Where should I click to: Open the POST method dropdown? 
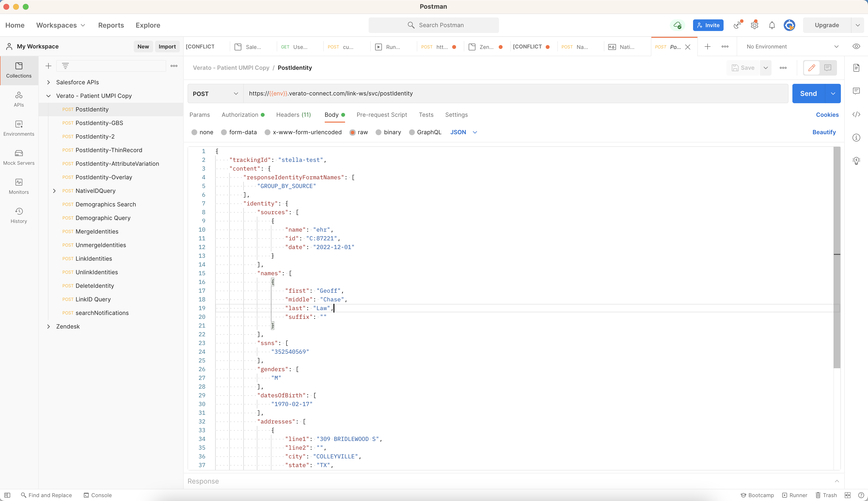tap(215, 94)
